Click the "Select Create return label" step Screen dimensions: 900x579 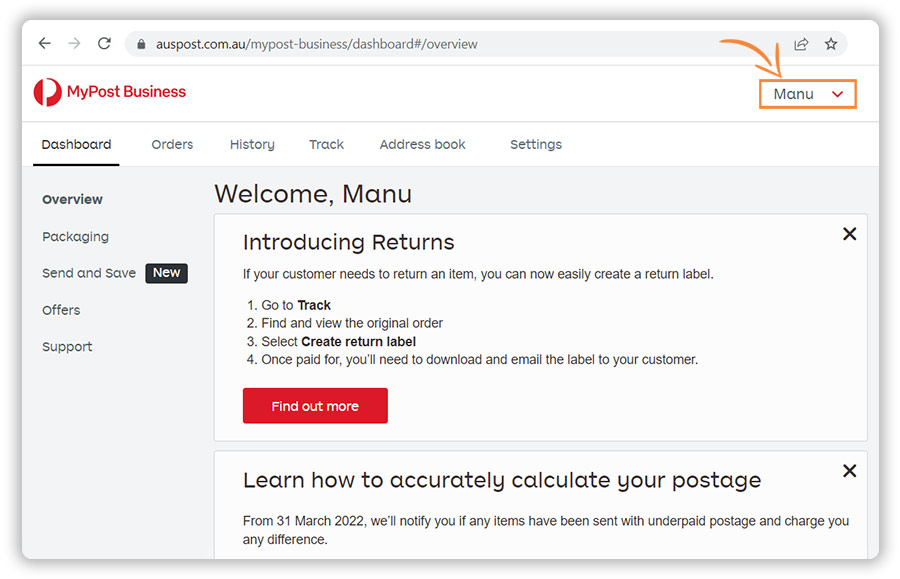tap(339, 342)
